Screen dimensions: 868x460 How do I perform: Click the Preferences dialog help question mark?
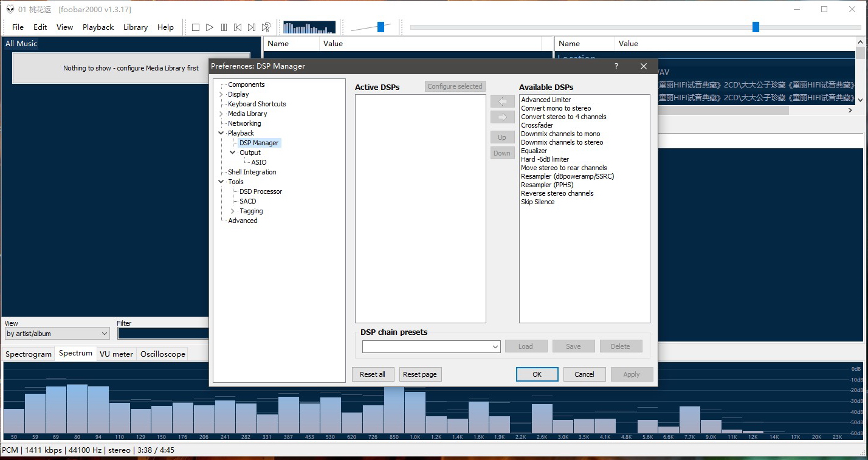point(616,66)
